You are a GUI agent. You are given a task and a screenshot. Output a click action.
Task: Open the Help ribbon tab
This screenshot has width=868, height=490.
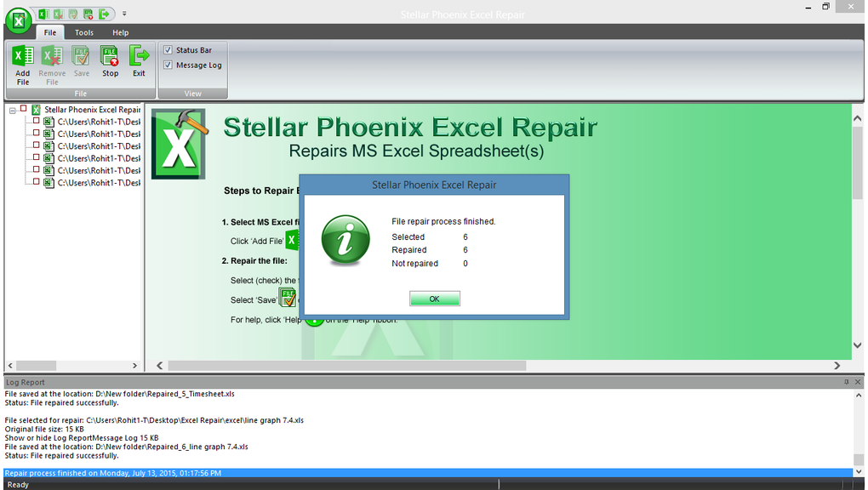[x=120, y=32]
